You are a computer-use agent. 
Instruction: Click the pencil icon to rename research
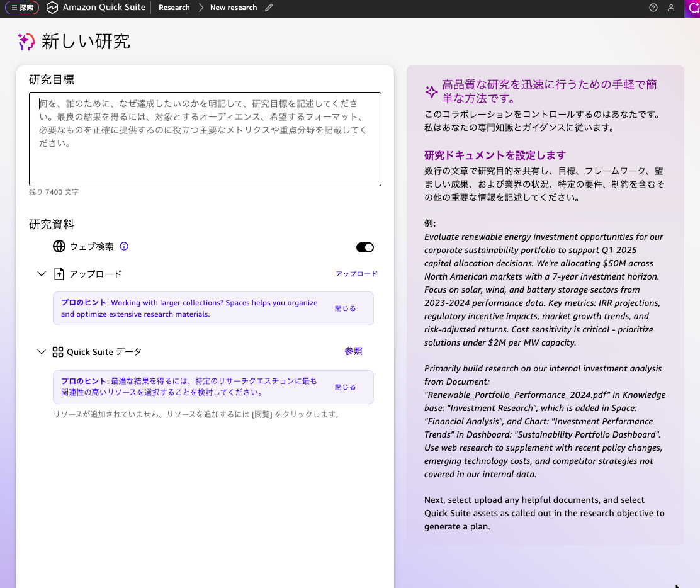(x=269, y=8)
